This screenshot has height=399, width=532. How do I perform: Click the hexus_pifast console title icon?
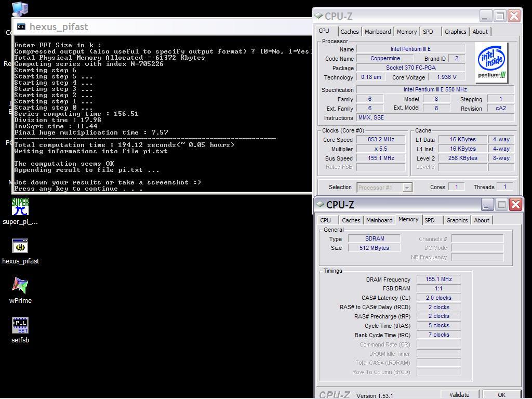(21, 27)
